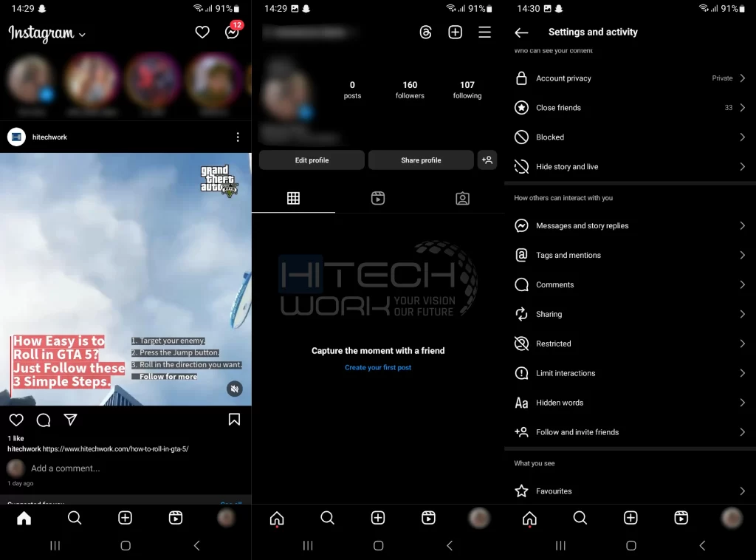
Task: Tap Create plus in home feed screen's bottom bar
Action: (x=126, y=518)
